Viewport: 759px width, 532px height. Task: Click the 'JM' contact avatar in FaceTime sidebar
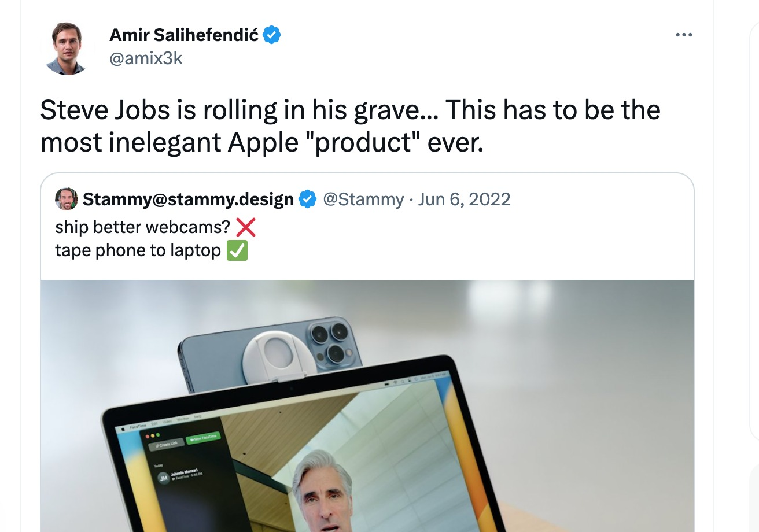pos(164,478)
